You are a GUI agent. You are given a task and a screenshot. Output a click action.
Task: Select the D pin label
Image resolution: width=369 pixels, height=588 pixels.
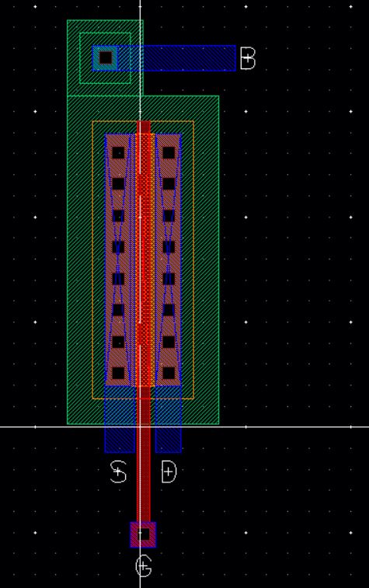169,471
